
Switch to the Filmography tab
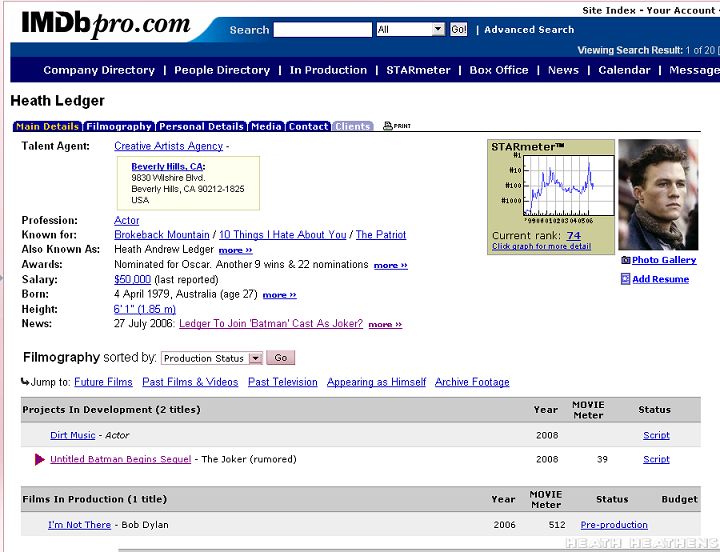click(119, 126)
